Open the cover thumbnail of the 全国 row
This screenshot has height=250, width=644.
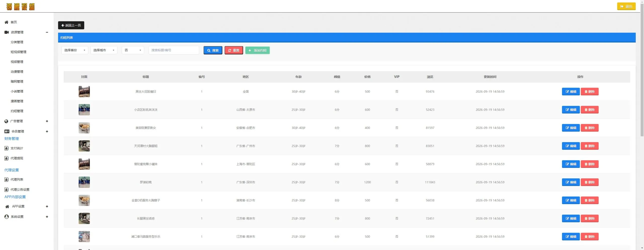pyautogui.click(x=84, y=91)
